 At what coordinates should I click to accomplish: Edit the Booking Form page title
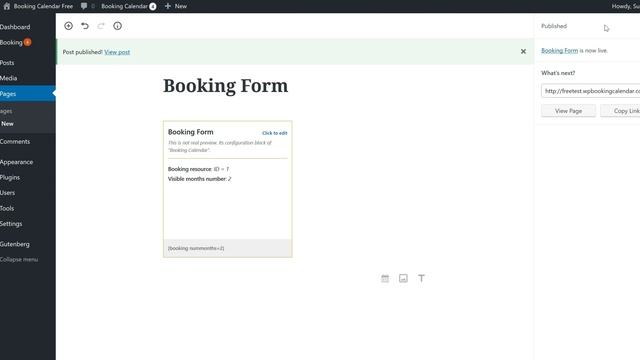pyautogui.click(x=225, y=86)
